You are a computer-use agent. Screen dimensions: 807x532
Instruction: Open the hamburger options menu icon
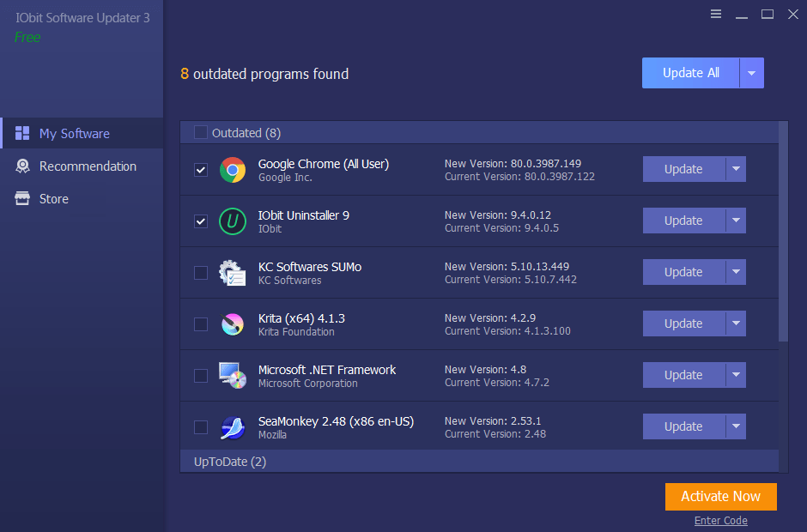(x=716, y=14)
